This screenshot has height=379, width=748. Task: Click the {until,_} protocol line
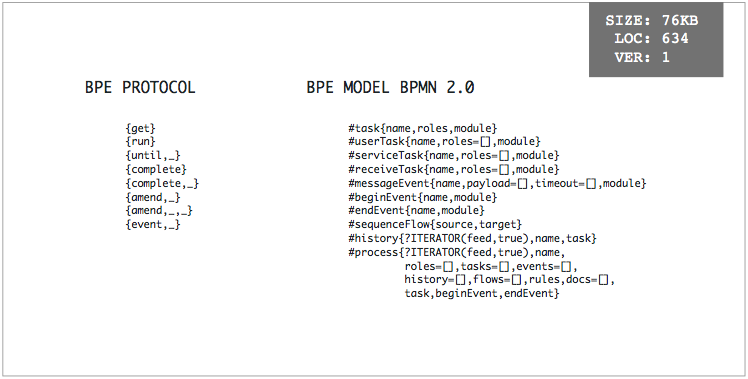[153, 156]
